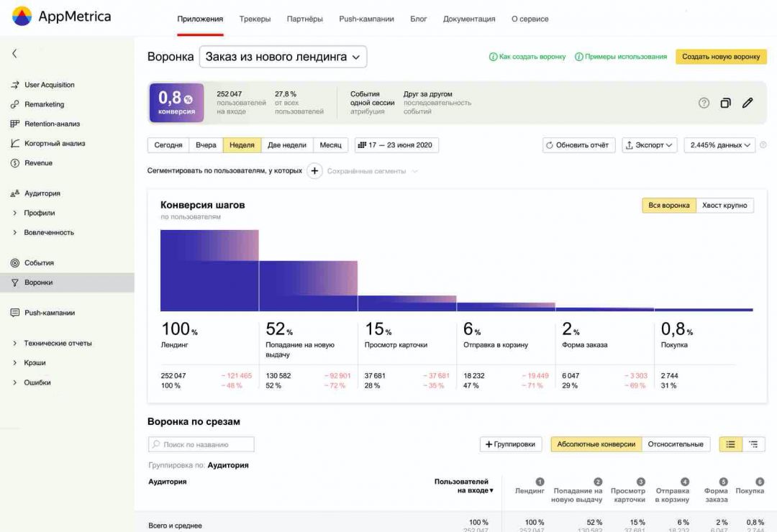Switch to the hierarchical view icon
Viewport: 777px width, 532px height.
click(754, 444)
